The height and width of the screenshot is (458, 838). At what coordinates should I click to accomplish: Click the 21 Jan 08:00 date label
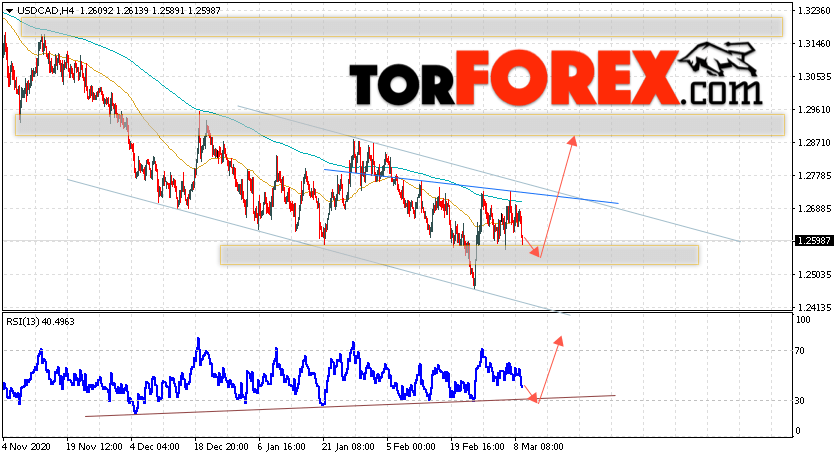tap(347, 446)
